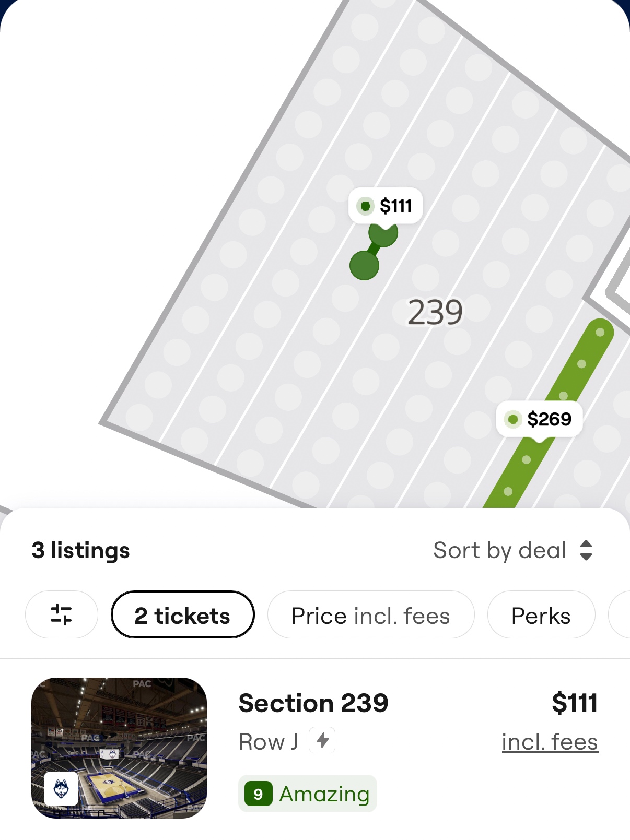This screenshot has width=630, height=840.
Task: Tap the 239 section label on map
Action: pos(435,312)
